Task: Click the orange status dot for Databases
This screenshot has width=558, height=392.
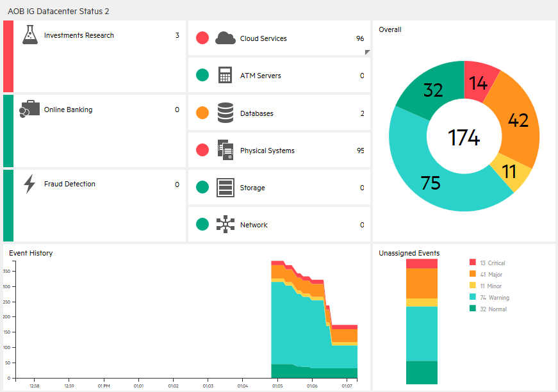Action: point(202,113)
